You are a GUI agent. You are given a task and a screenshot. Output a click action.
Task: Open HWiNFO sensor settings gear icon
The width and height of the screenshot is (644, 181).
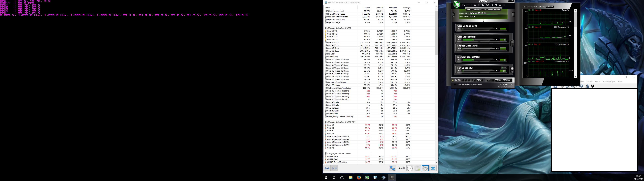(x=425, y=168)
